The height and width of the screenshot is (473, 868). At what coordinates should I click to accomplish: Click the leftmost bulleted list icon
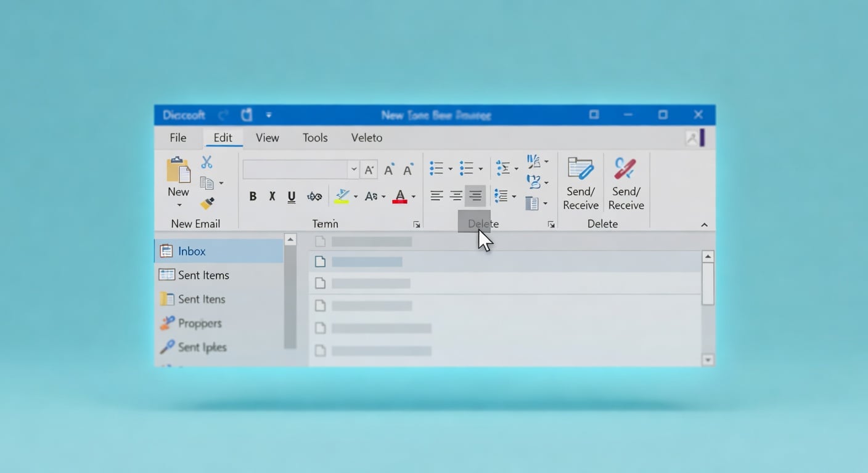coord(436,168)
